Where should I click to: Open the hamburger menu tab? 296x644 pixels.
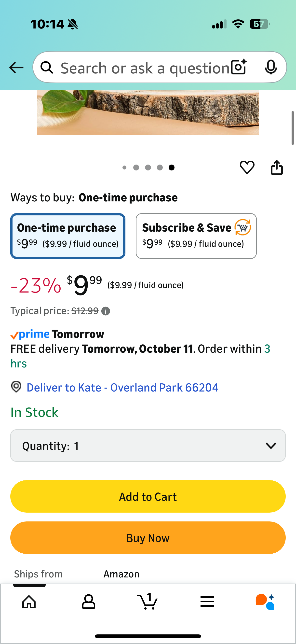[207, 601]
